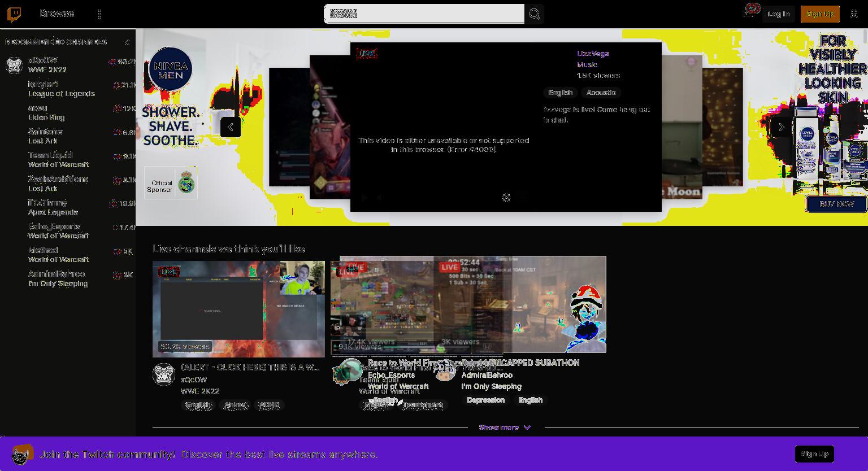Viewport: 868px width, 471px height.
Task: Click xQcOW avatar beside the stream title
Action: point(164,374)
